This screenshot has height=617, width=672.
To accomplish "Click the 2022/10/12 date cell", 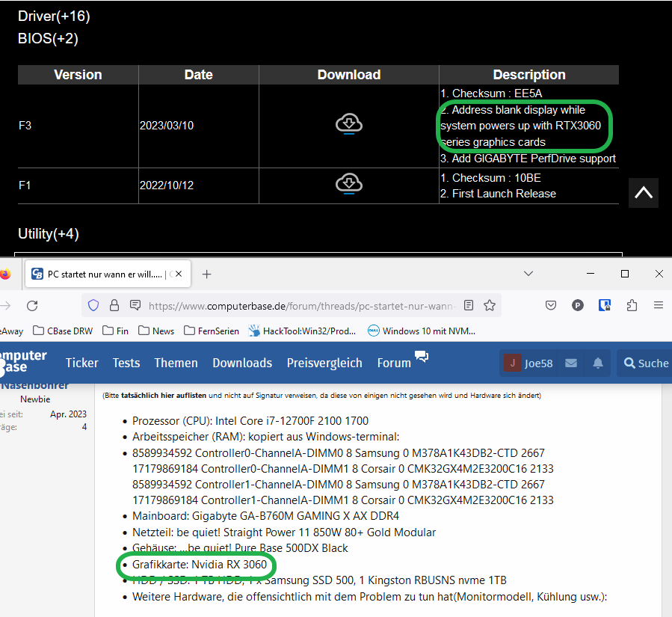I will coord(198,185).
